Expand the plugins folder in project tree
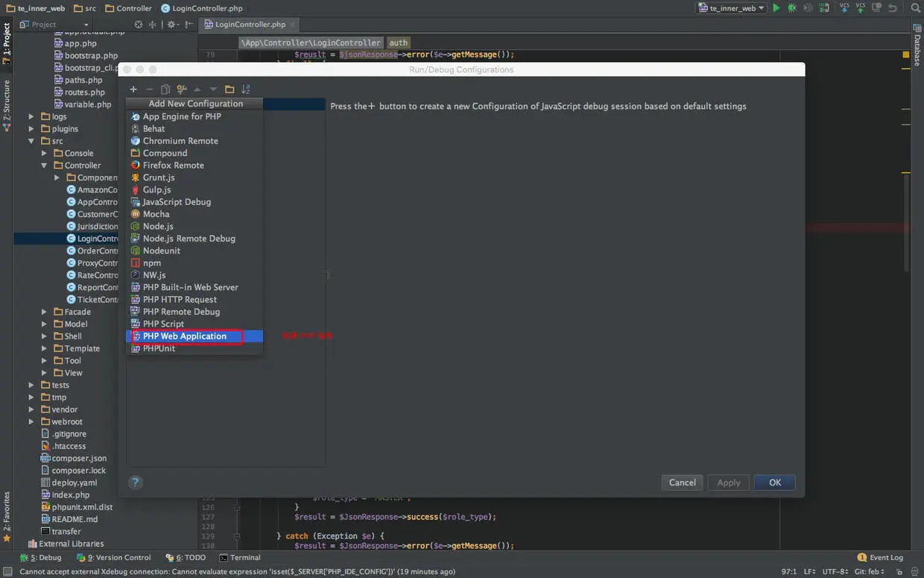 (31, 129)
